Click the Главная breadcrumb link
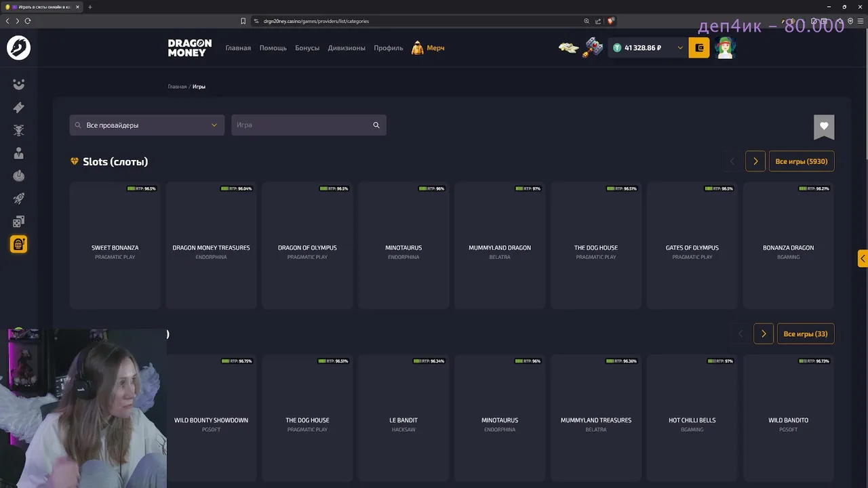 (x=177, y=87)
